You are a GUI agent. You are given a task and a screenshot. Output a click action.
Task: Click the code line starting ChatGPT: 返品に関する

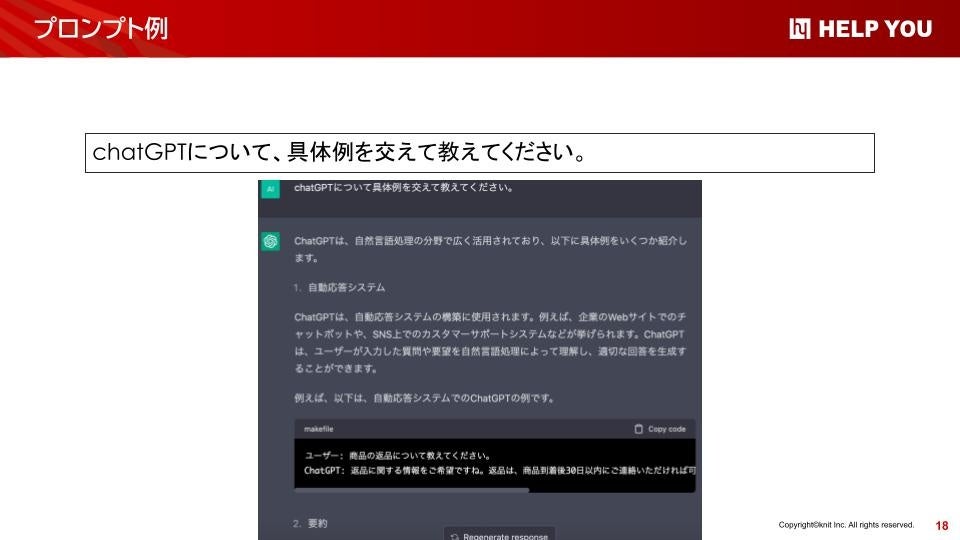point(500,470)
